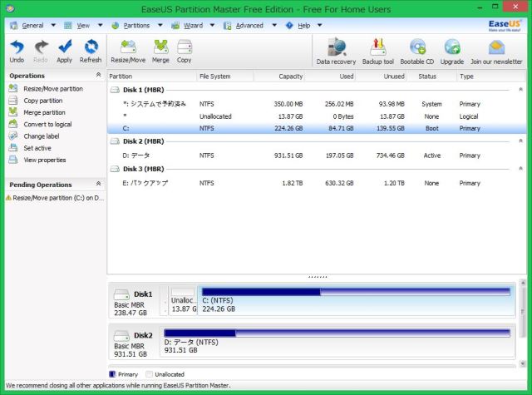Click the Disk1 drive icon in disk map
This screenshot has height=395, width=532.
coord(121,294)
